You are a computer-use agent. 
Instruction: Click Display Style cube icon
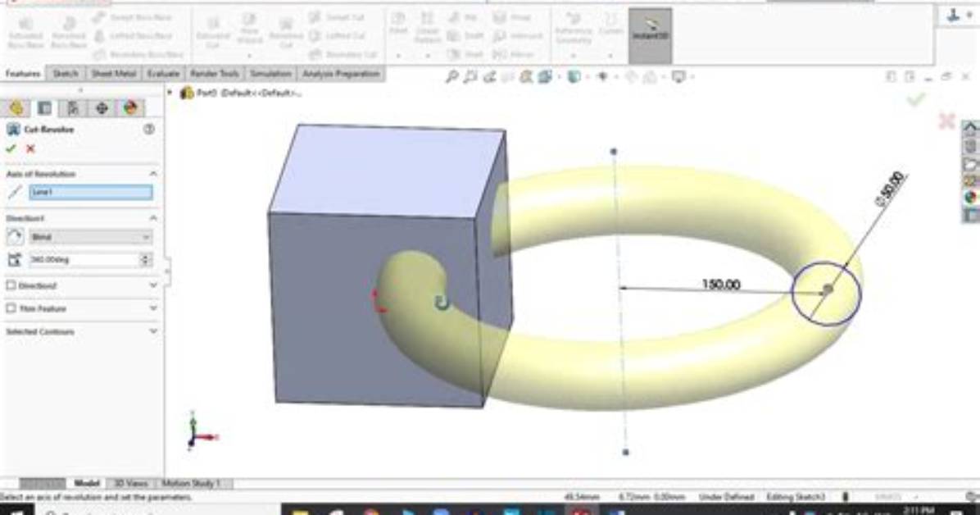(574, 76)
